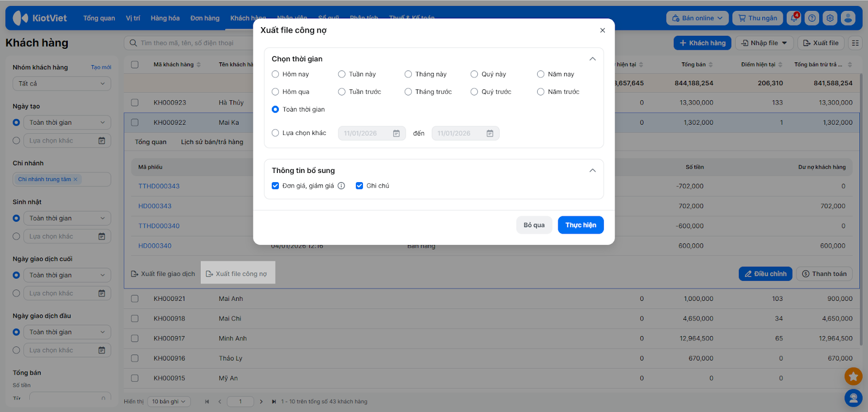The image size is (868, 412).
Task: Open calendar icon under Ngày giao dịch cuối
Action: pyautogui.click(x=101, y=293)
